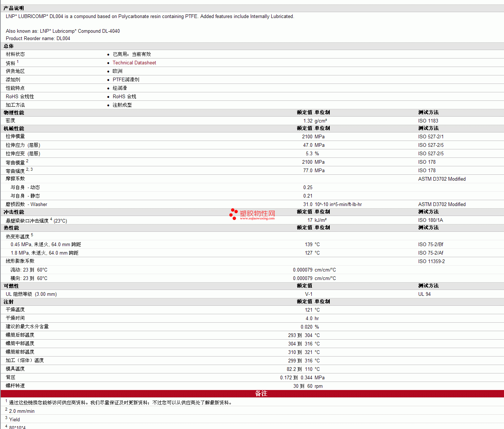Screen dimensions: 504x429
Task: Select the UL 94 test method
Action: (x=425, y=294)
